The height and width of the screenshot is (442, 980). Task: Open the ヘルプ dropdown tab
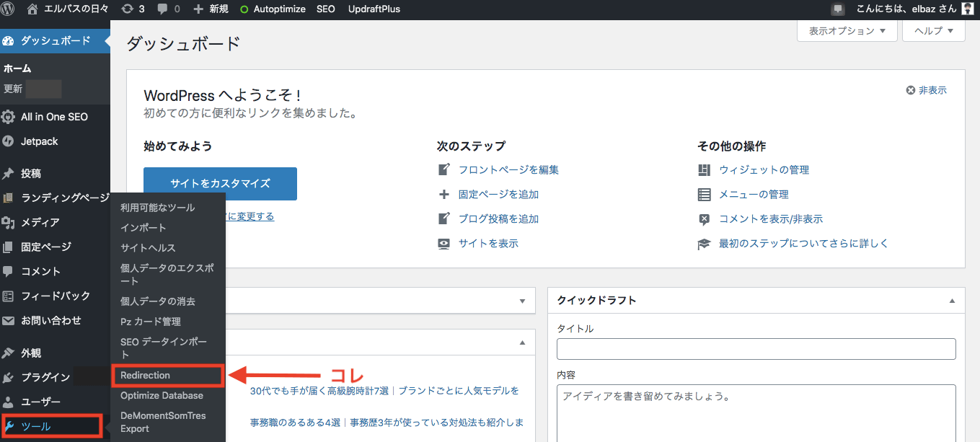click(x=933, y=31)
